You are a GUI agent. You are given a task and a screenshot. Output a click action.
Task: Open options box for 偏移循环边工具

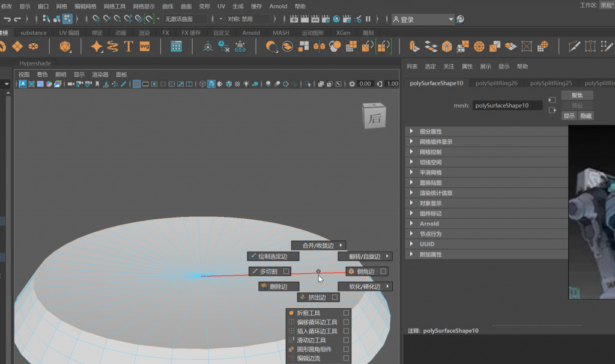click(x=346, y=322)
